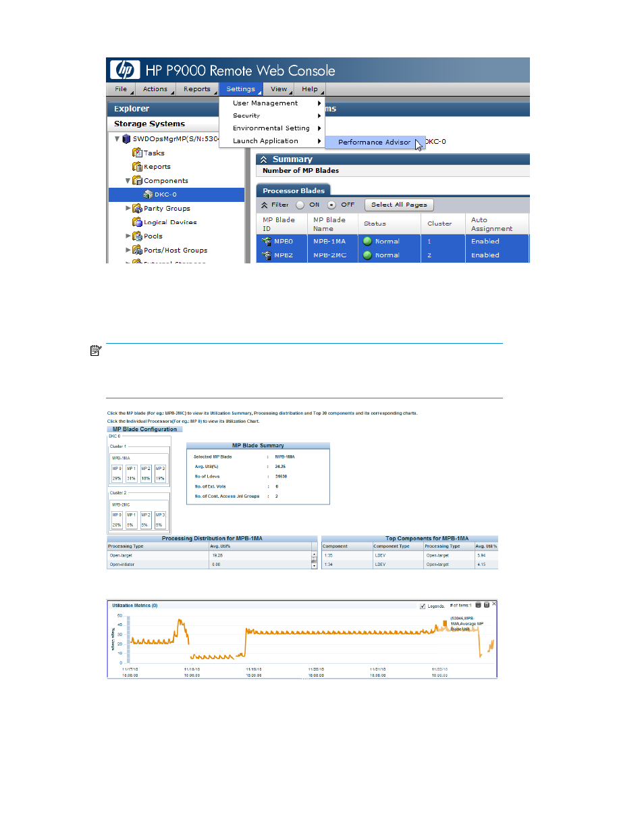Click the Components folder icon
The image size is (644, 834).
(138, 181)
